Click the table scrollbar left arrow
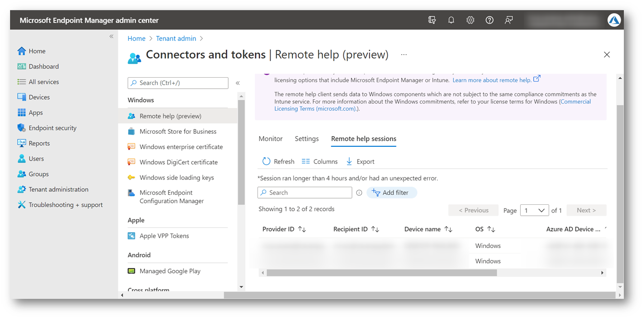644x319 pixels. point(262,272)
